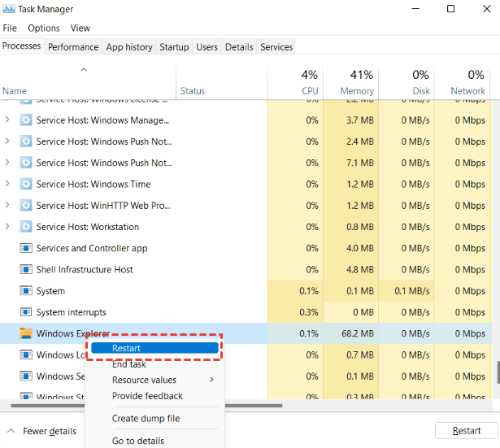This screenshot has width=500, height=448.
Task: Click the 3.7 MB memory value
Action: (360, 120)
